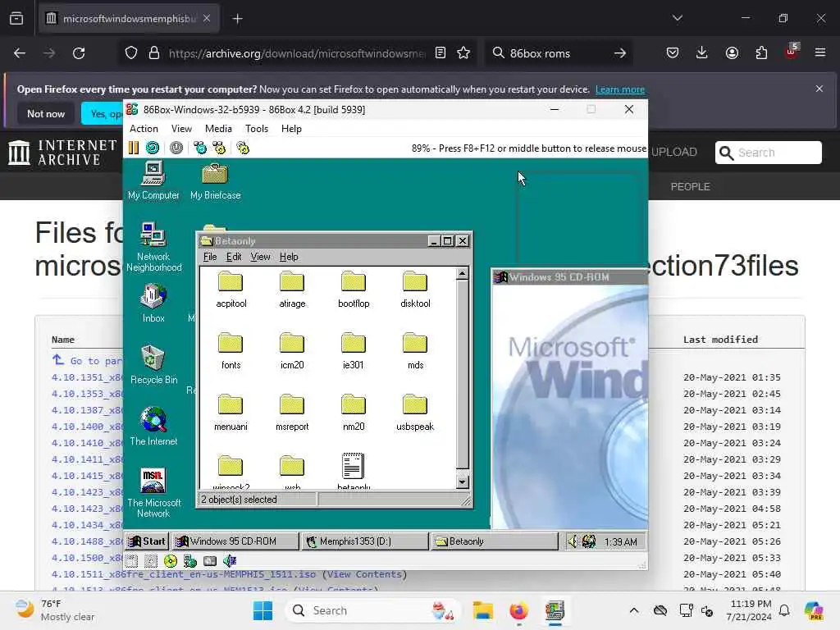Click the network icon in 86Box status bar
The image size is (840, 630).
tap(190, 561)
